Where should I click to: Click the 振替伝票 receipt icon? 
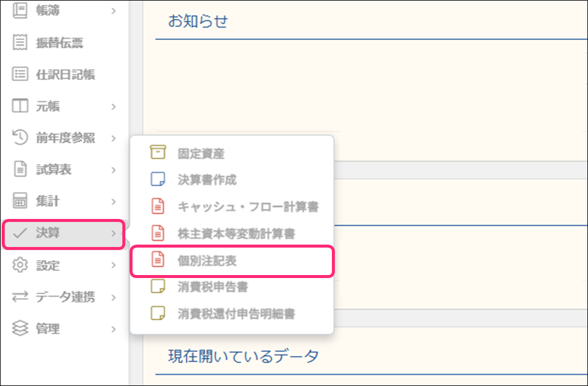click(x=20, y=42)
